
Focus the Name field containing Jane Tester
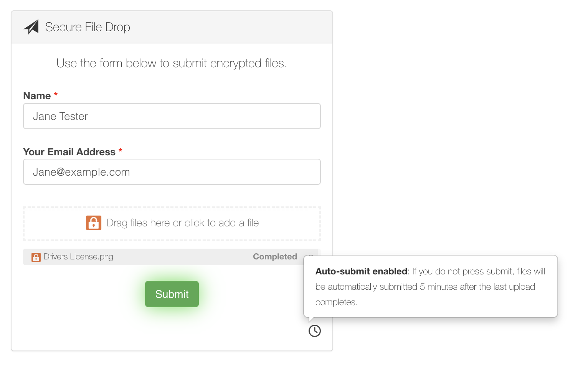172,116
